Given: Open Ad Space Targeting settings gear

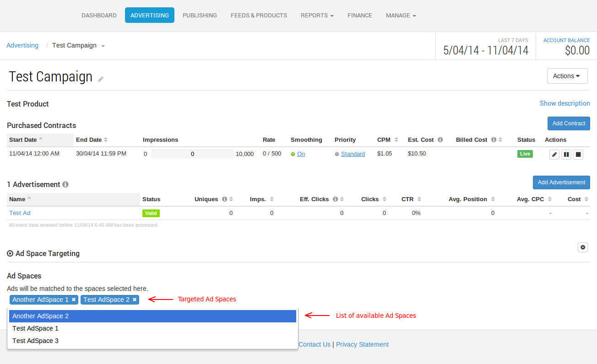Looking at the screenshot, I should click(583, 247).
